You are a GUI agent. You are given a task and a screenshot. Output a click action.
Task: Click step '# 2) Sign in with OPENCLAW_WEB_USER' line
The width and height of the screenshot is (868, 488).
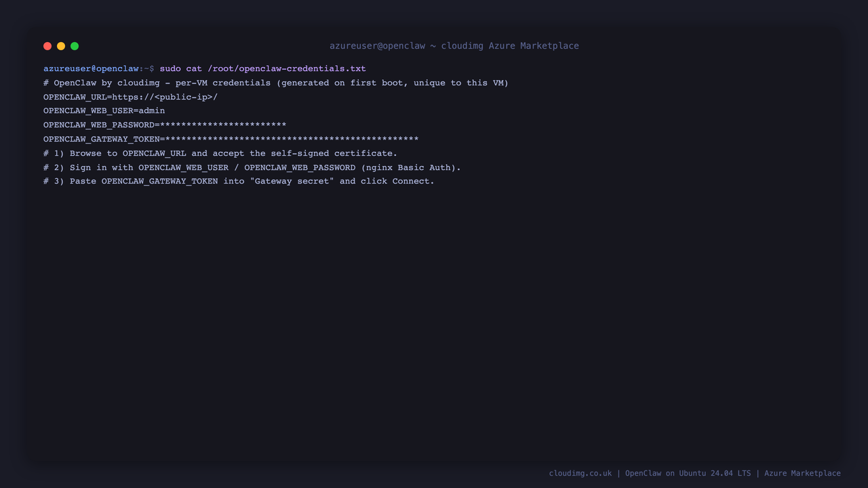(x=252, y=167)
